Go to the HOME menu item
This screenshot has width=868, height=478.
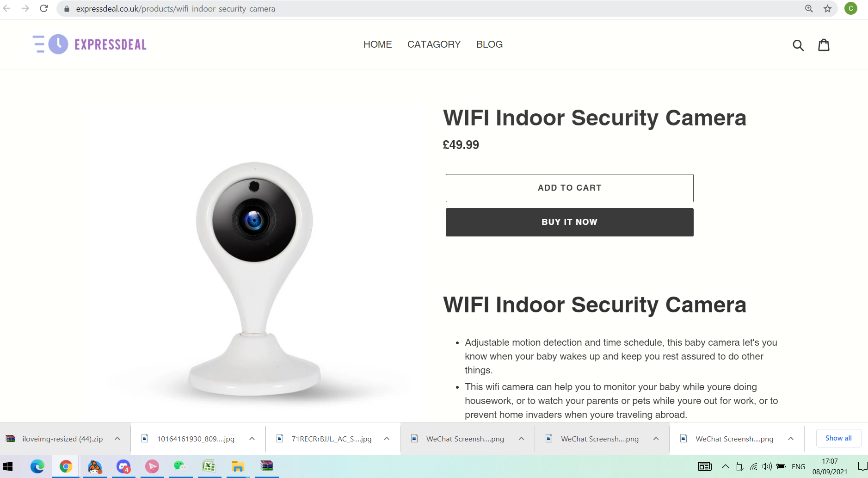coord(377,44)
